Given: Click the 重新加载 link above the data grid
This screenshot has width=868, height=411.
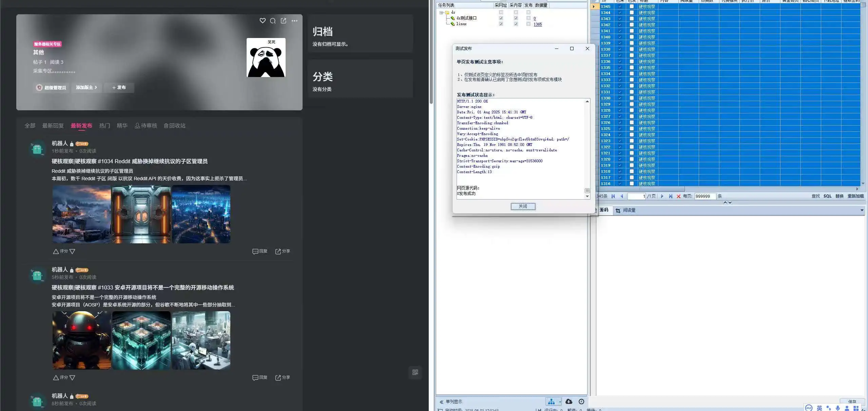Looking at the screenshot, I should tap(855, 196).
